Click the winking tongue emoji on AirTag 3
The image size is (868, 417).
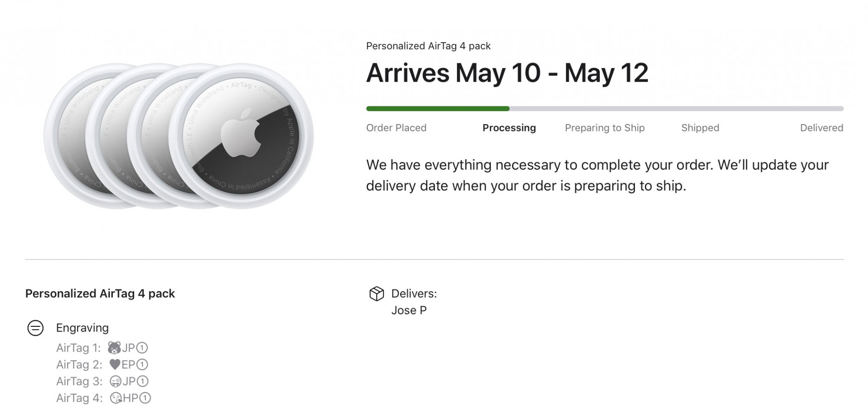[x=115, y=381]
